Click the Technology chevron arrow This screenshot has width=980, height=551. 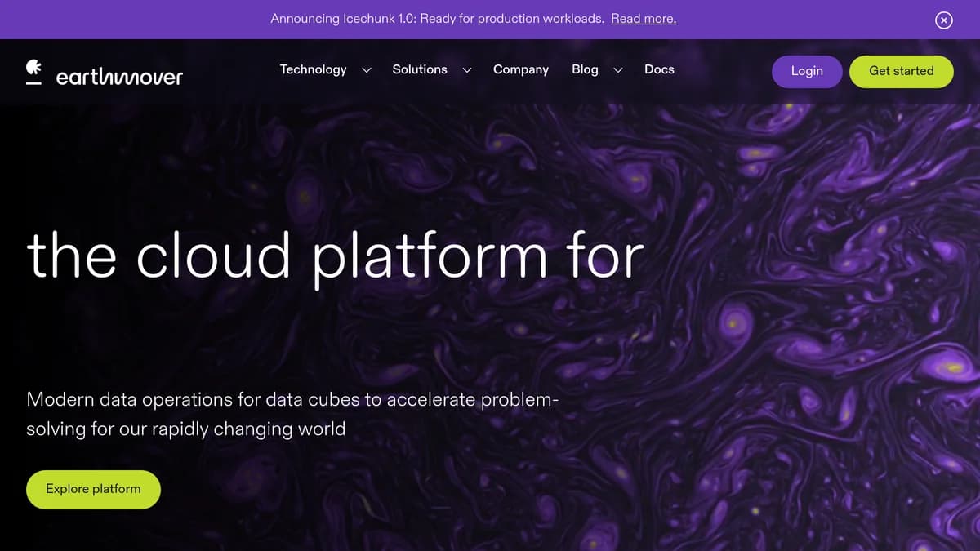pos(365,70)
